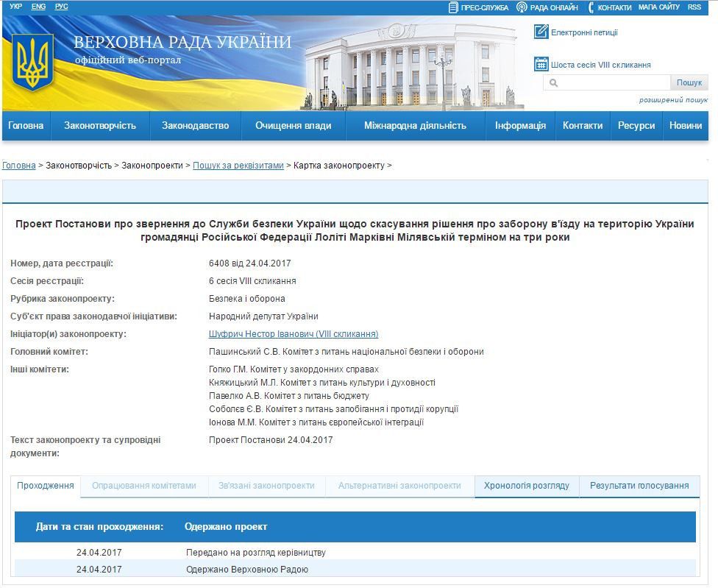Click the press service icon
Image resolution: width=718 pixels, height=588 pixels.
(x=453, y=7)
